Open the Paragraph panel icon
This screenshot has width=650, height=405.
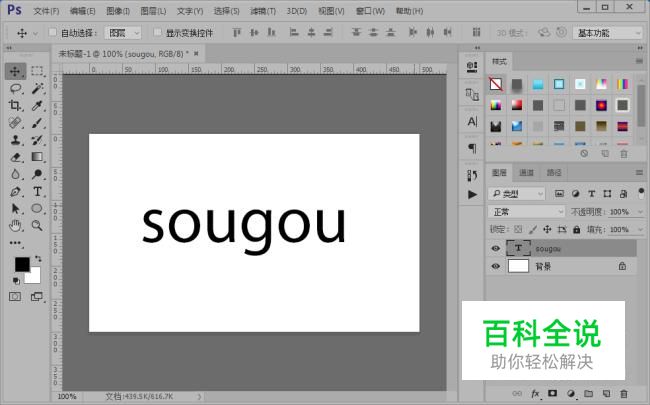[472, 148]
